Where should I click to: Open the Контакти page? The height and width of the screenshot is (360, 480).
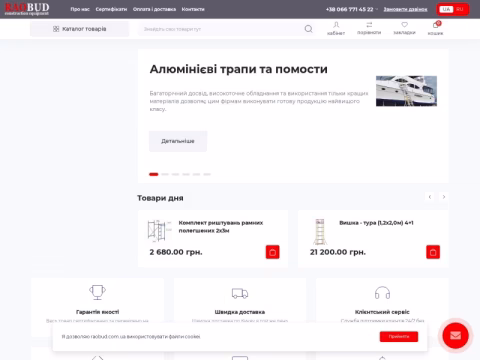(193, 9)
